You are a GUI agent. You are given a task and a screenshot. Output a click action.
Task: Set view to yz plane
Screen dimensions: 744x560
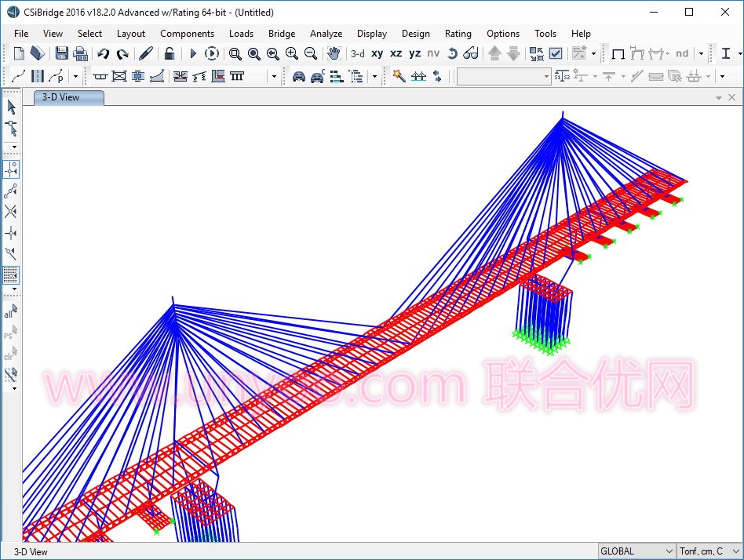415,53
